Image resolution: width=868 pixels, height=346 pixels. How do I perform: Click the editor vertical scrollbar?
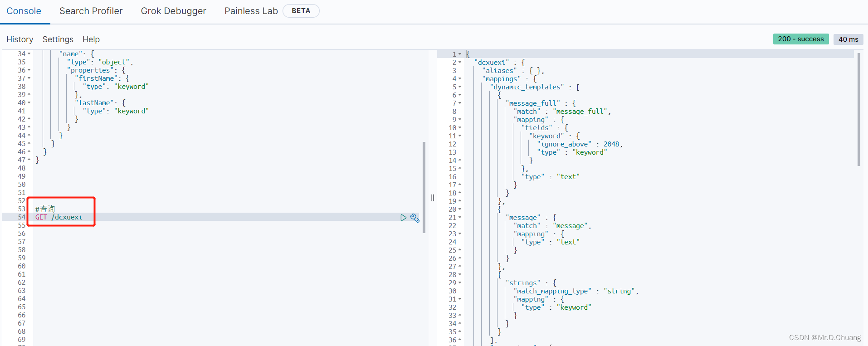click(x=424, y=187)
